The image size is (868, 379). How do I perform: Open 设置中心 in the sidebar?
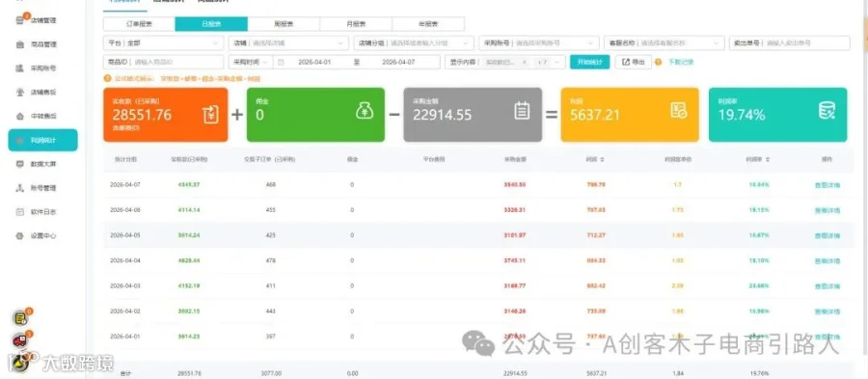(42, 235)
